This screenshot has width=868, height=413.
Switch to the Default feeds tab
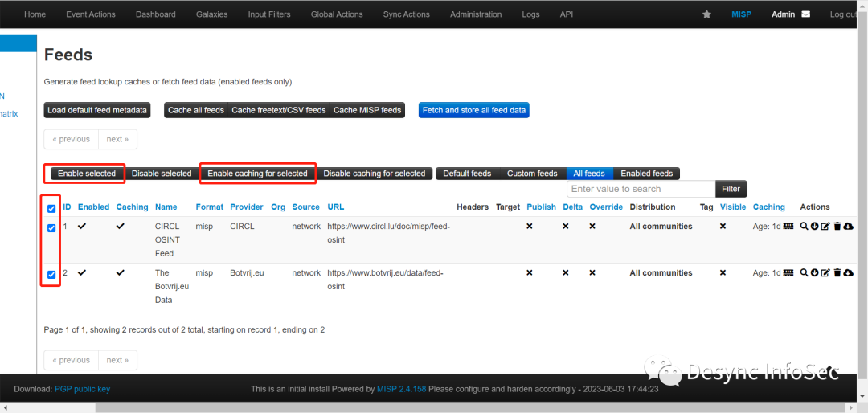coord(467,174)
